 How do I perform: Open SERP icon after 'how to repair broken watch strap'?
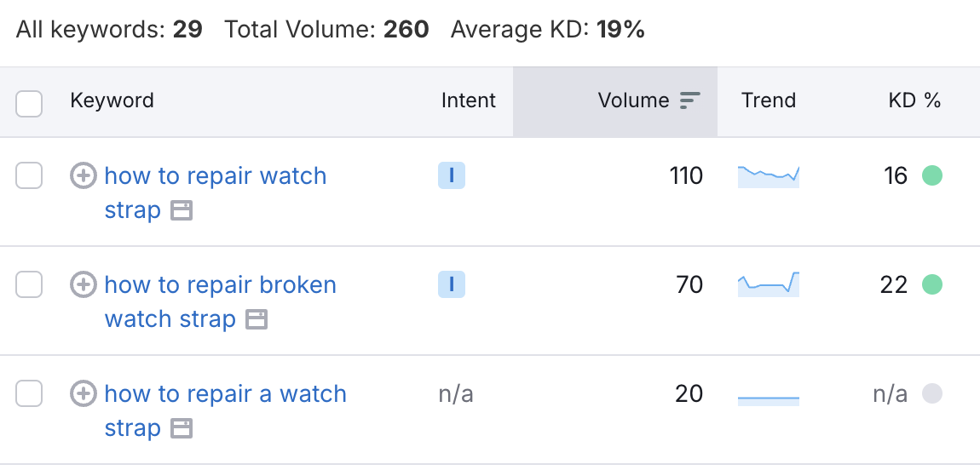pos(257,319)
